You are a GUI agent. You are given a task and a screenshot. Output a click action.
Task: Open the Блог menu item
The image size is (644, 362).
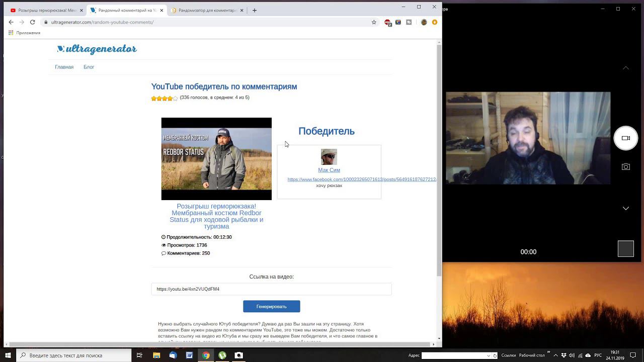89,67
